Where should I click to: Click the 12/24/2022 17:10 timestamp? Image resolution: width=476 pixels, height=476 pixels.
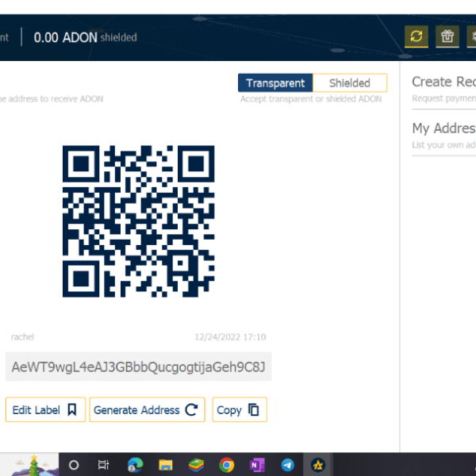point(230,337)
